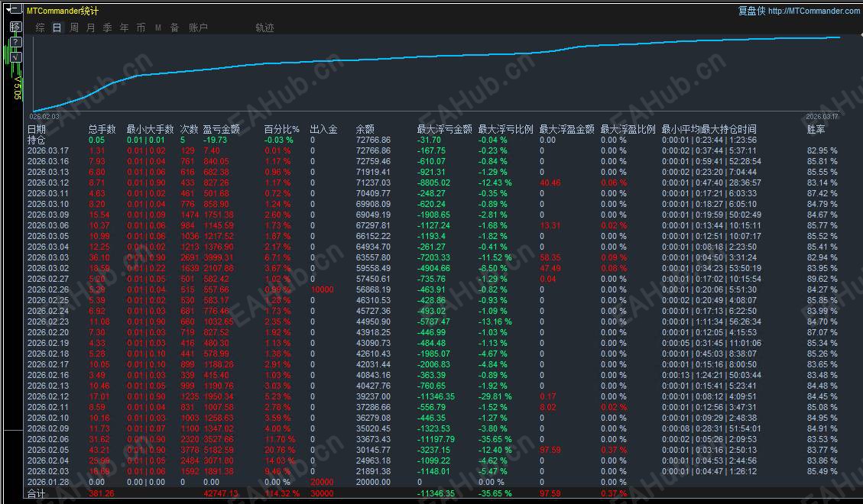Viewport: 863px width, 504px height.
Task: Click the 5182.59 profit amount
Action: [x=219, y=450]
